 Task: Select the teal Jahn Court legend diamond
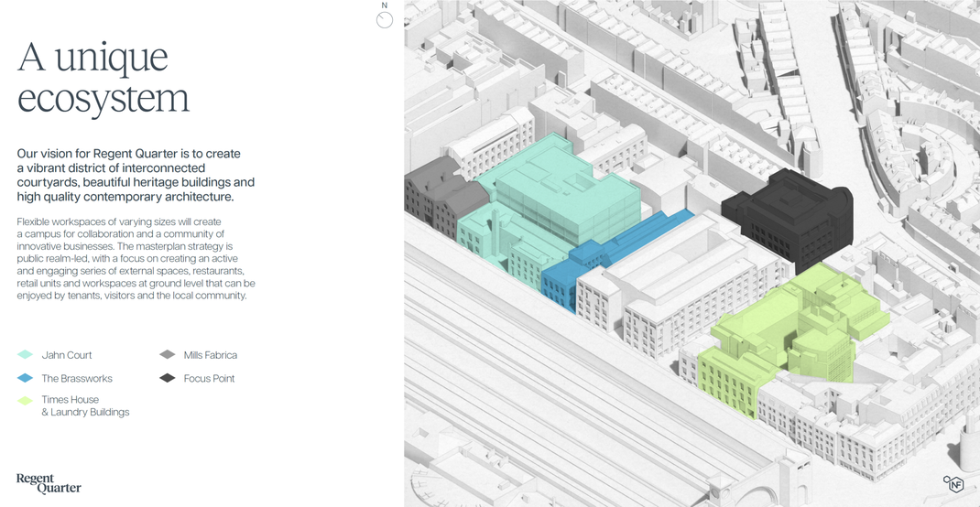[x=25, y=355]
